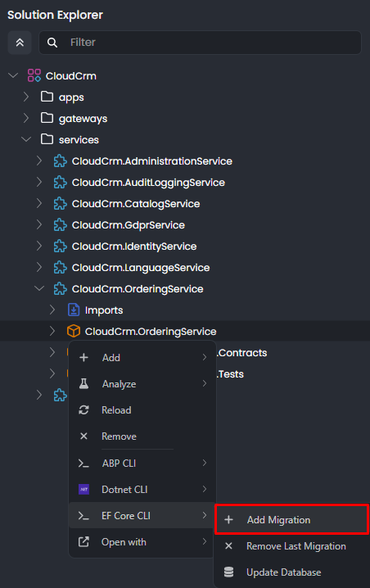Click the services folder icon
370x588 pixels.
[47, 139]
